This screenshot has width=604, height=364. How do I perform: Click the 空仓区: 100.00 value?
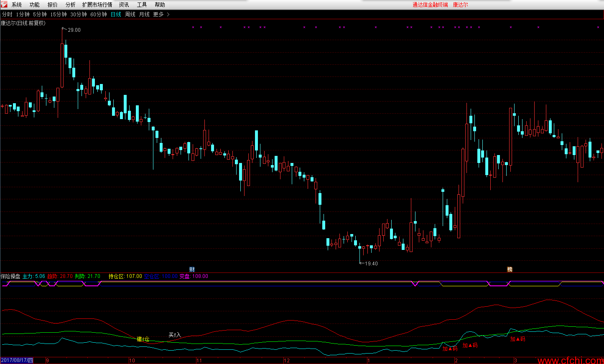161,276
